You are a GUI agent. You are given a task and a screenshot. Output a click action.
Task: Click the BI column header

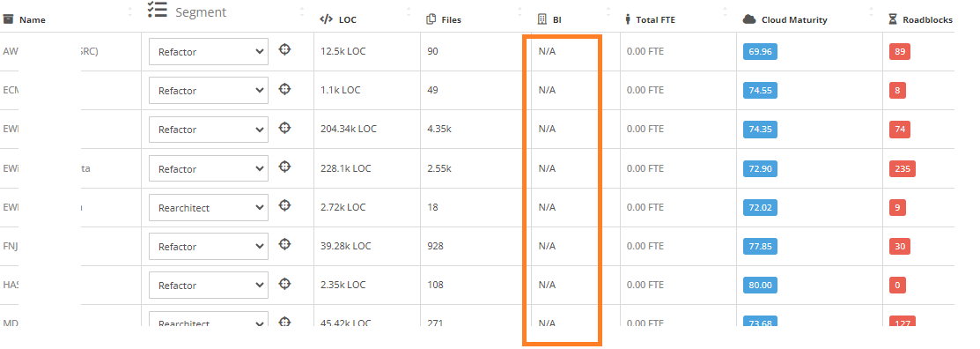pos(557,19)
